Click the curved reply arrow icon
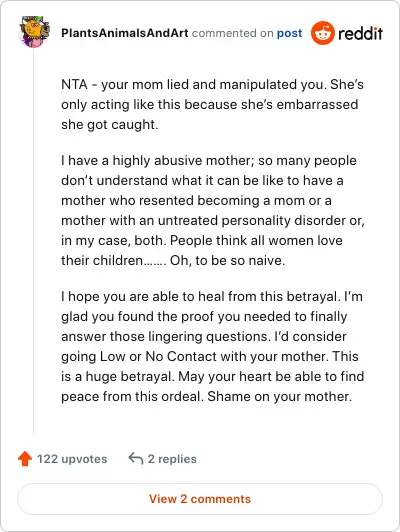 pyautogui.click(x=136, y=459)
